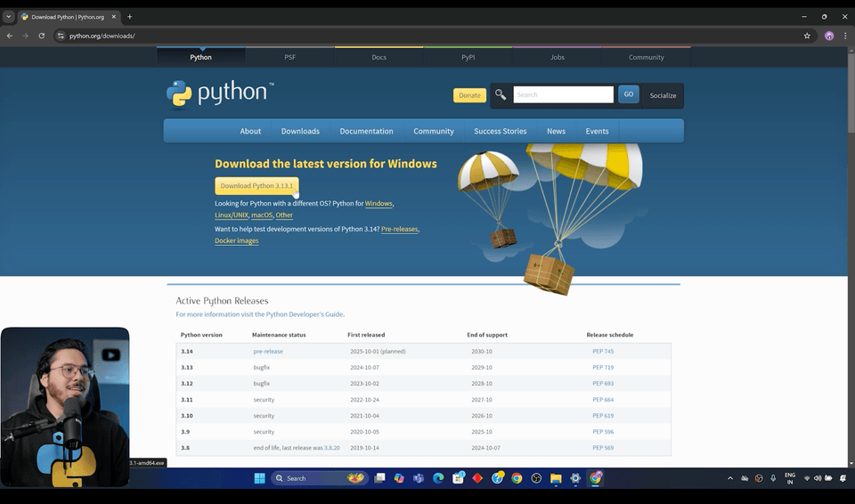Switch to the PyPI top tab

click(468, 57)
